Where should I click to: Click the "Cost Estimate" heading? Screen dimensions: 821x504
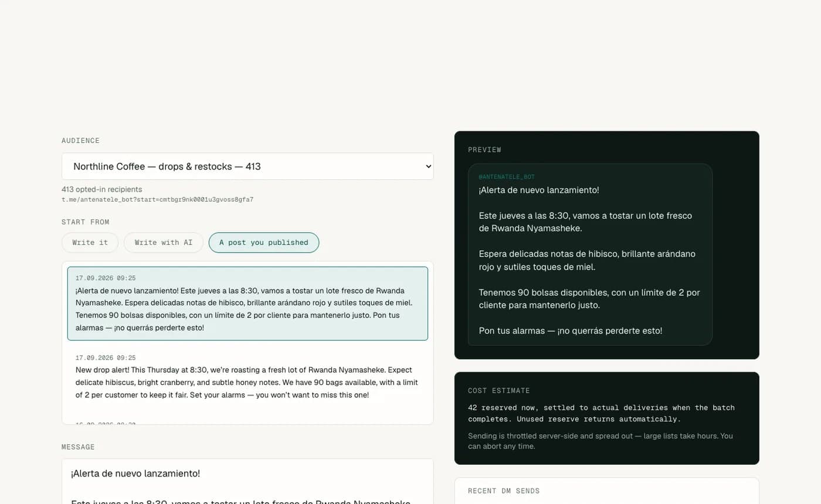click(x=498, y=391)
